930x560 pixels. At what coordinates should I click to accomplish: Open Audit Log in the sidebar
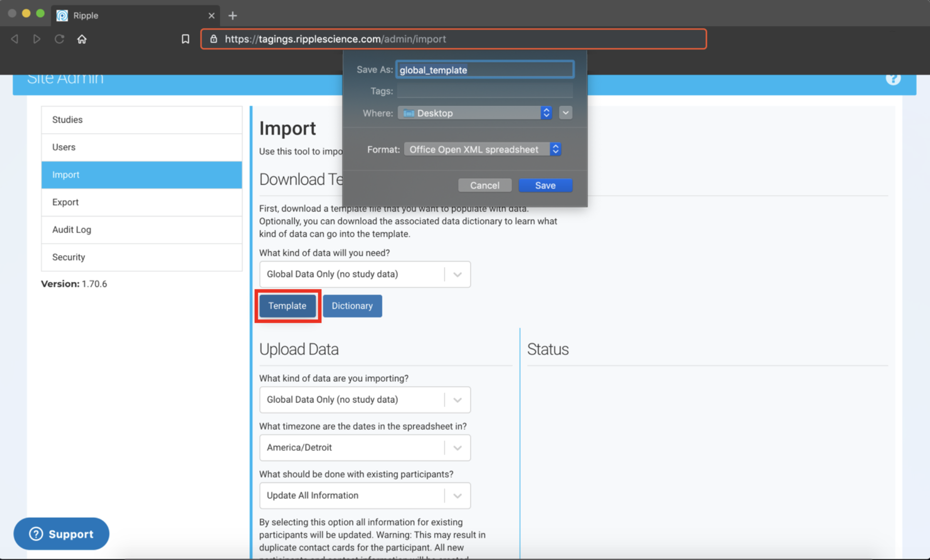[142, 229]
